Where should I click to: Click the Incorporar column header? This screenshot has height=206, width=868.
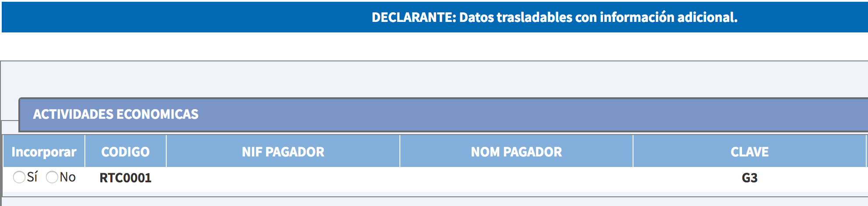click(x=44, y=152)
